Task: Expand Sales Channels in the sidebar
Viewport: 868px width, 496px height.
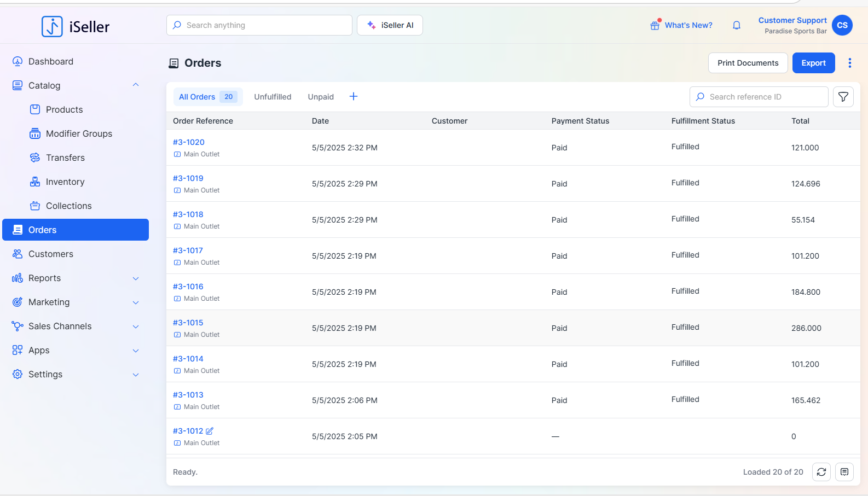Action: [x=136, y=326]
